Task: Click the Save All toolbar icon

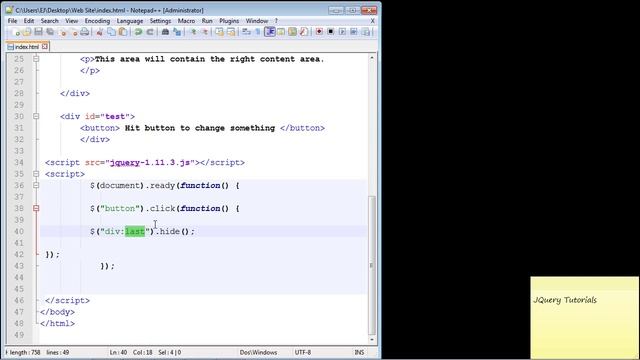Action: coord(50,32)
